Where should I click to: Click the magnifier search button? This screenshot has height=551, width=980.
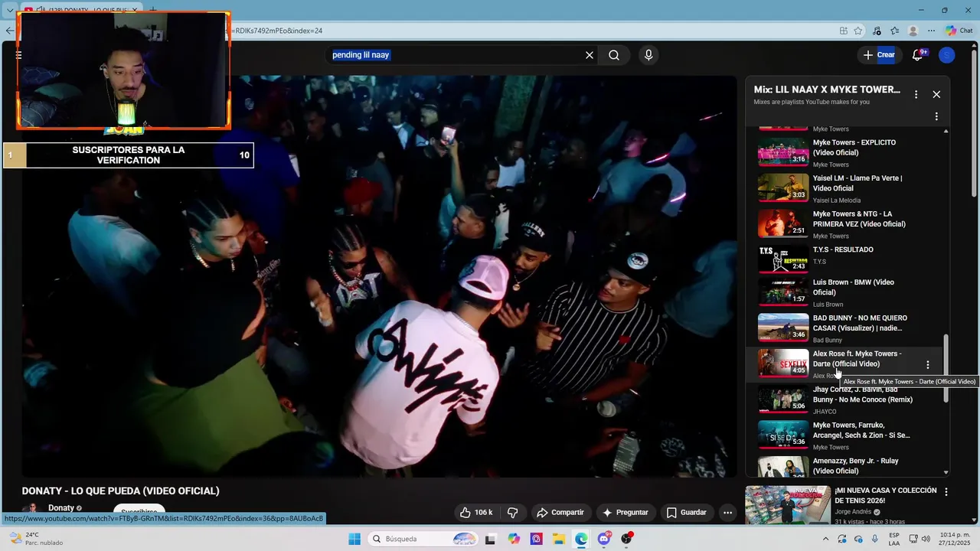[614, 55]
